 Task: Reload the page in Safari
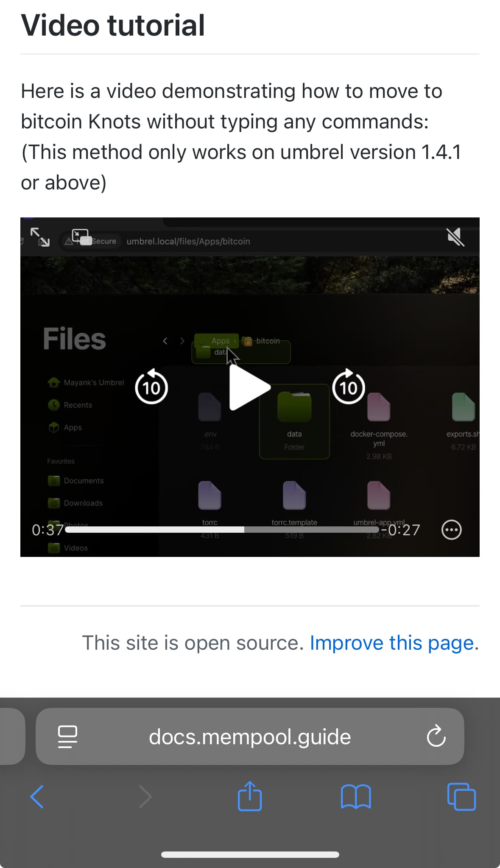436,736
